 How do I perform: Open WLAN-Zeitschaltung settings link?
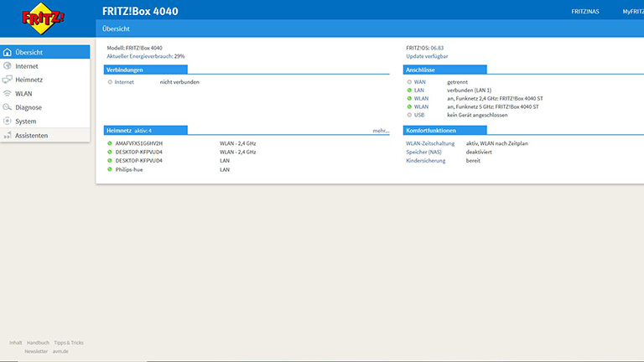[429, 143]
